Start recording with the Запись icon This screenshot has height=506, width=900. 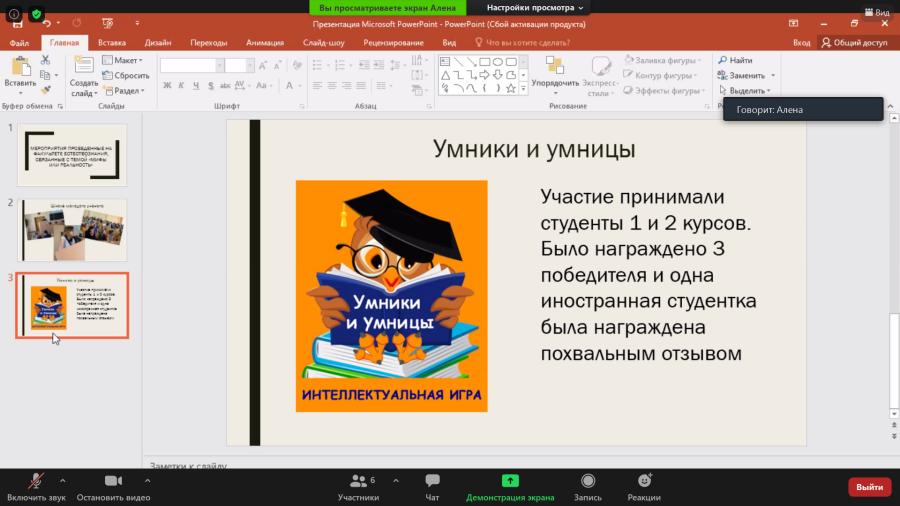[588, 481]
